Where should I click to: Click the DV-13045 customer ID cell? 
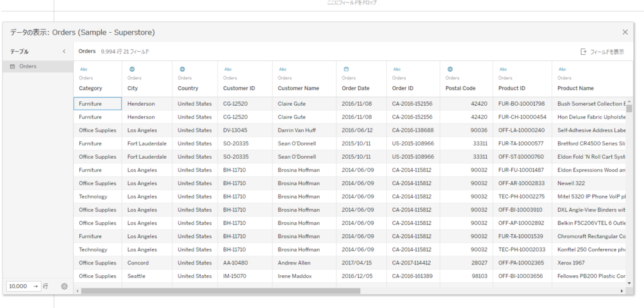point(245,130)
